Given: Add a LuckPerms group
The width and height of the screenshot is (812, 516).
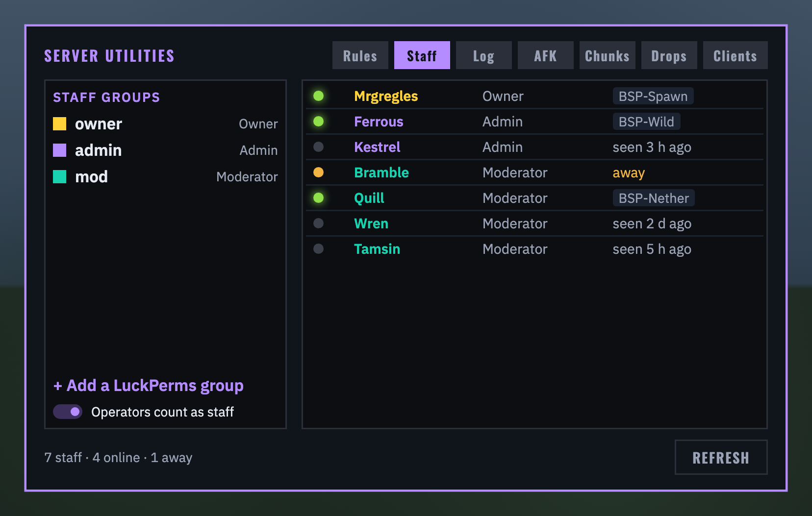Looking at the screenshot, I should click(148, 386).
